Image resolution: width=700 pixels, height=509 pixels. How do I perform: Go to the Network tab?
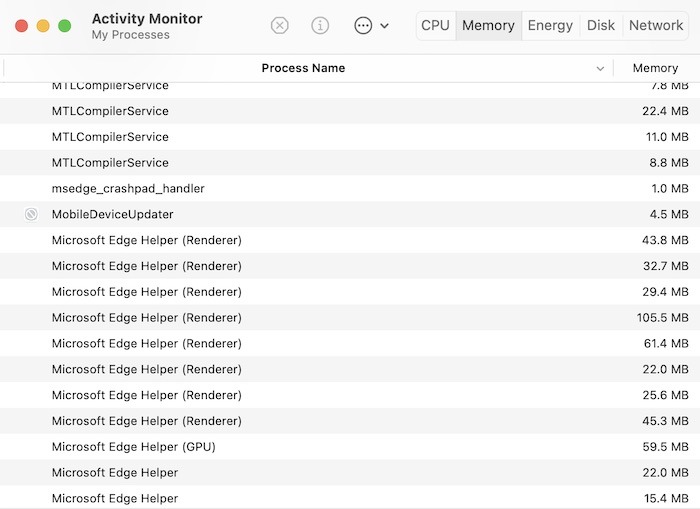(x=656, y=25)
